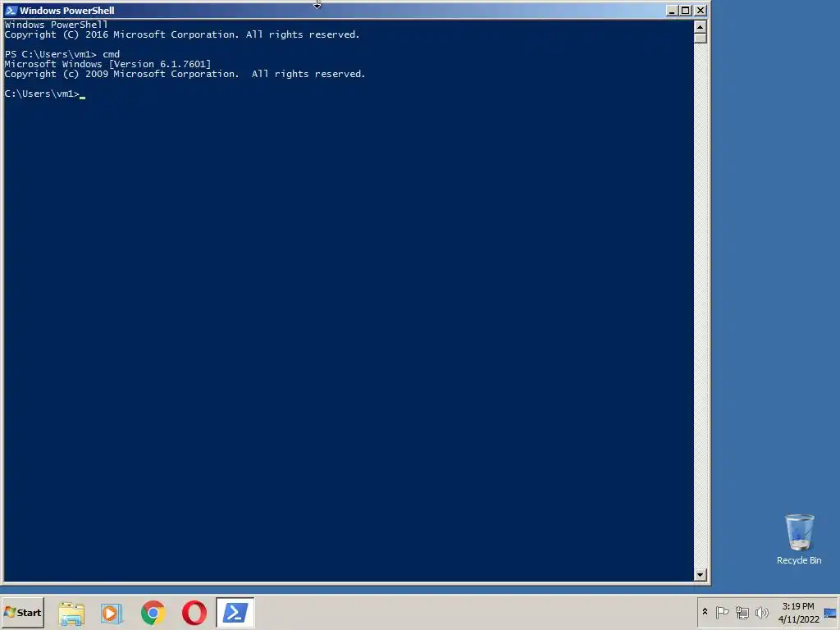Viewport: 840px width, 630px height.
Task: Show hidden tray icons arrow
Action: point(705,612)
